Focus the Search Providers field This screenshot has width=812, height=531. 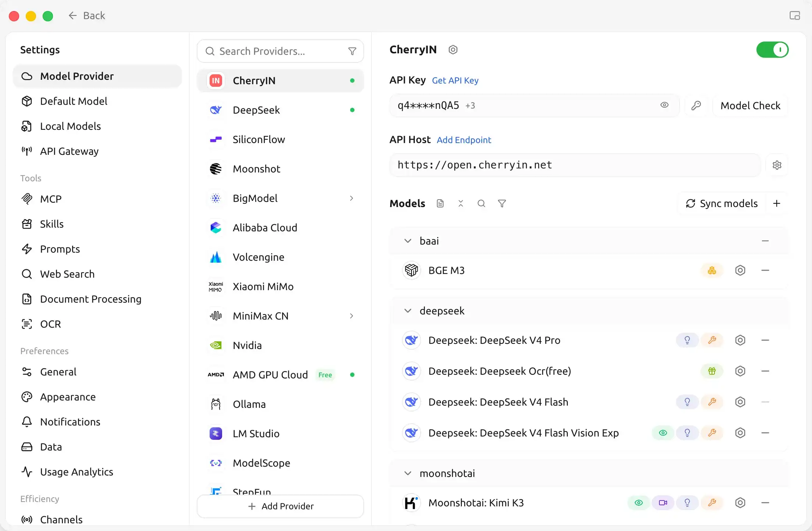280,51
